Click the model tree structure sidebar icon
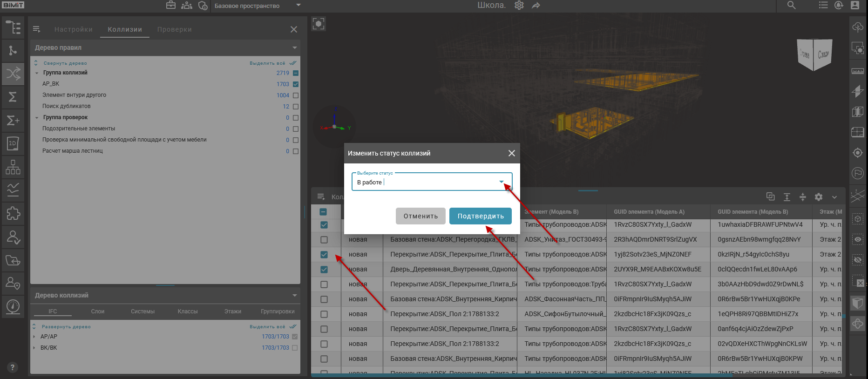The height and width of the screenshot is (379, 868). pos(13,27)
